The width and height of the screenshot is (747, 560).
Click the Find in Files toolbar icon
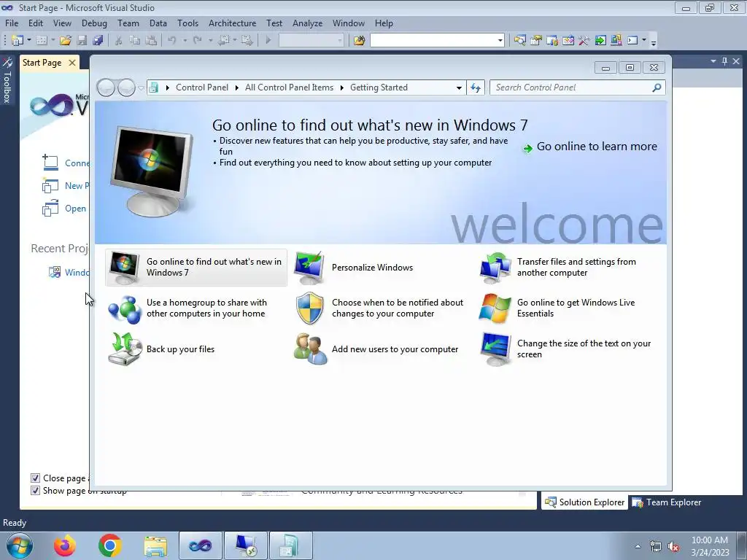pos(359,41)
